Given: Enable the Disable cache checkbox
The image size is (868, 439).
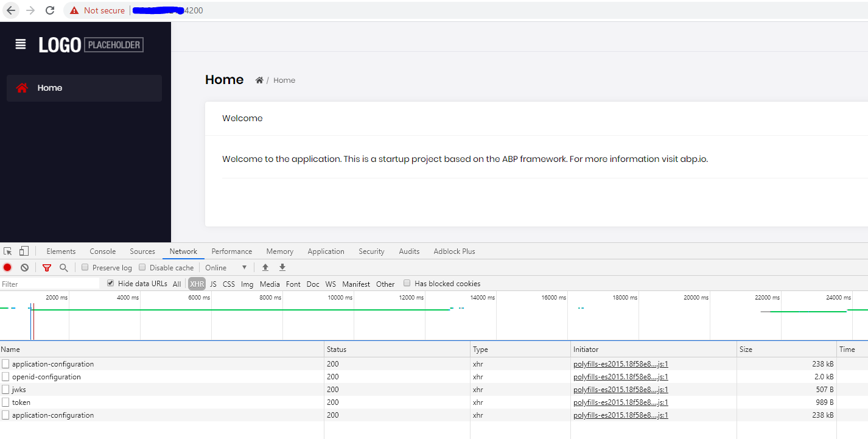Looking at the screenshot, I should click(x=142, y=267).
